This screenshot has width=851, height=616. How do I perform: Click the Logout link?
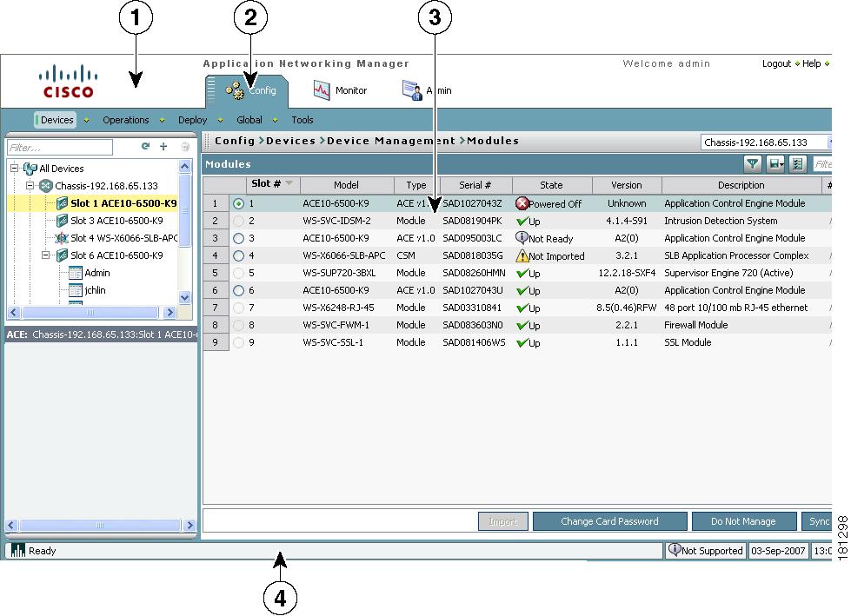click(x=776, y=63)
